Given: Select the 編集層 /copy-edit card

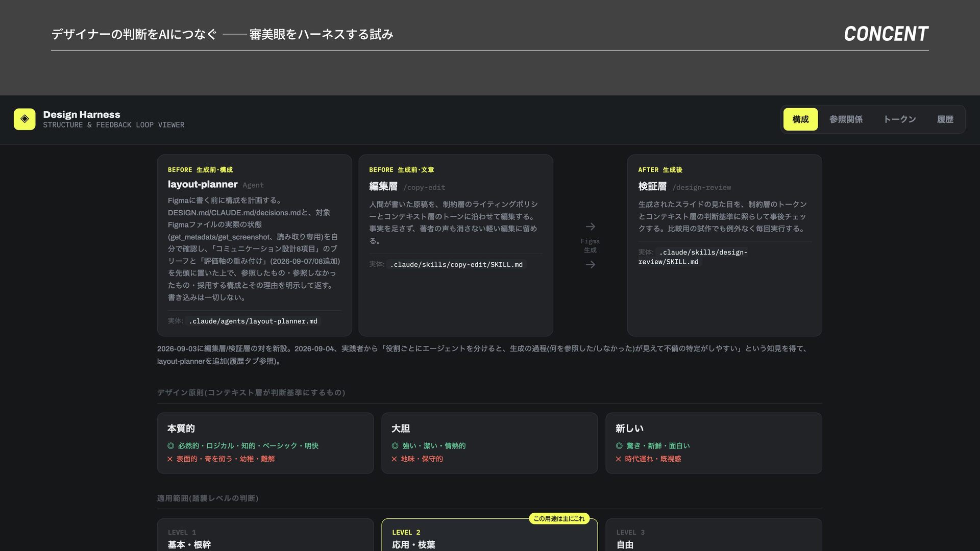Looking at the screenshot, I should tap(456, 245).
